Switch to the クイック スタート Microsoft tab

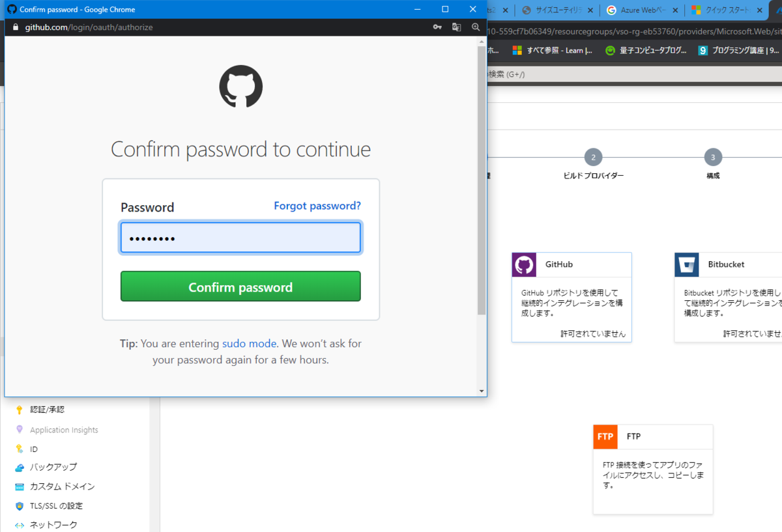[727, 10]
